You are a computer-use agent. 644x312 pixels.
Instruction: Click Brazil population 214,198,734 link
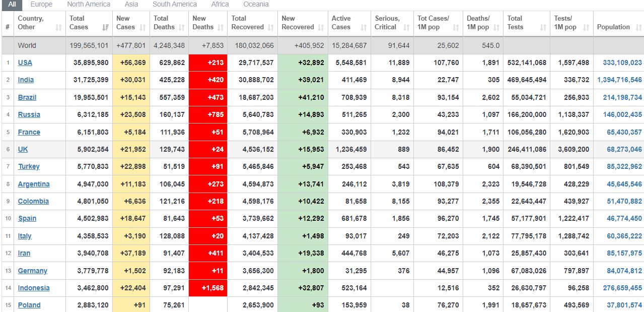pyautogui.click(x=622, y=97)
